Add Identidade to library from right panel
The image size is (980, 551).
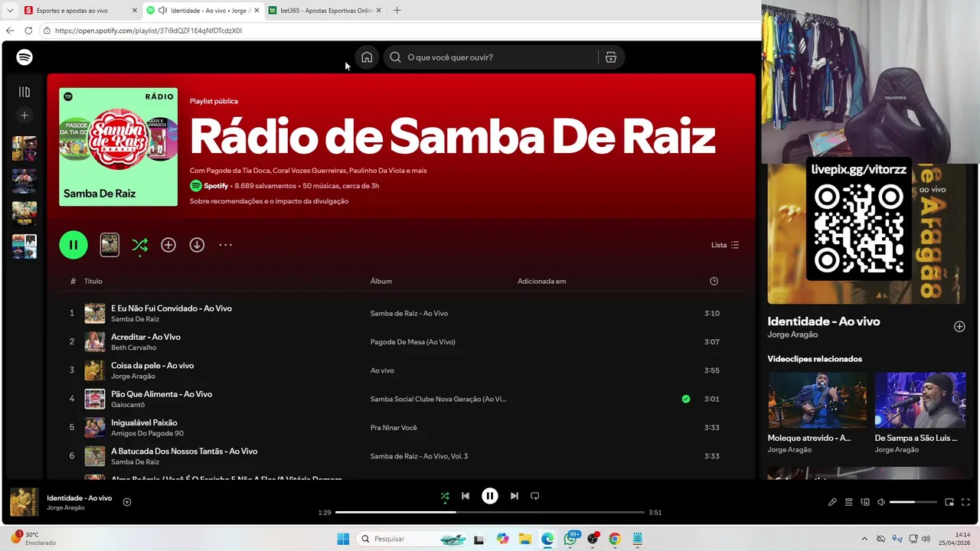[959, 327]
